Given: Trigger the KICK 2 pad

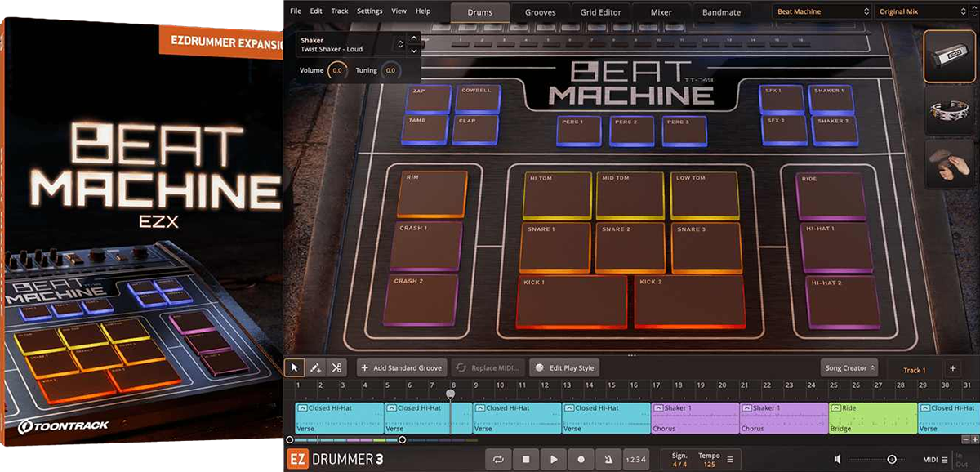Looking at the screenshot, I should (x=691, y=301).
